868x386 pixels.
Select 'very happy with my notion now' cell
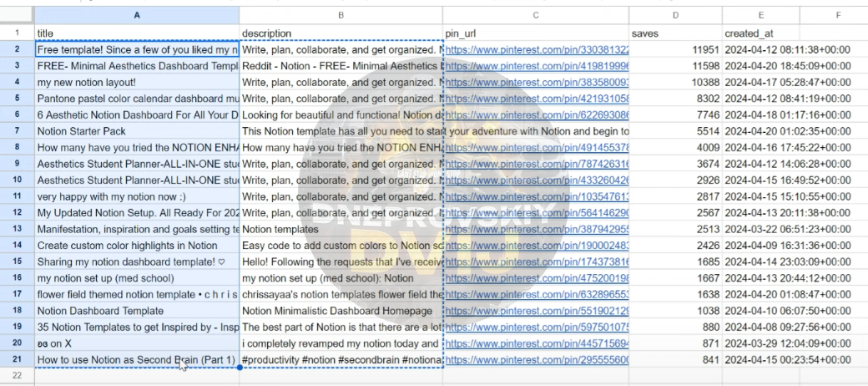click(x=137, y=196)
